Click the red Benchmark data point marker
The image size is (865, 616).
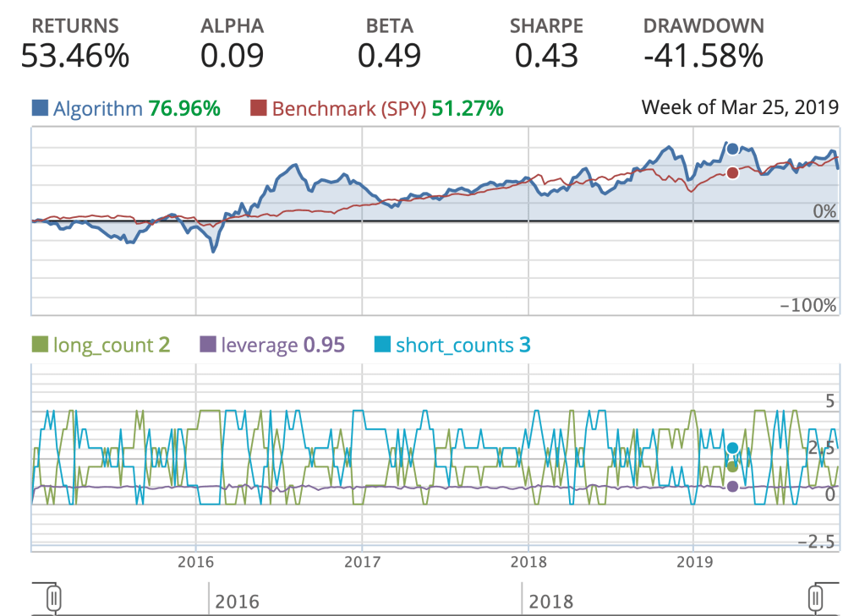[732, 172]
